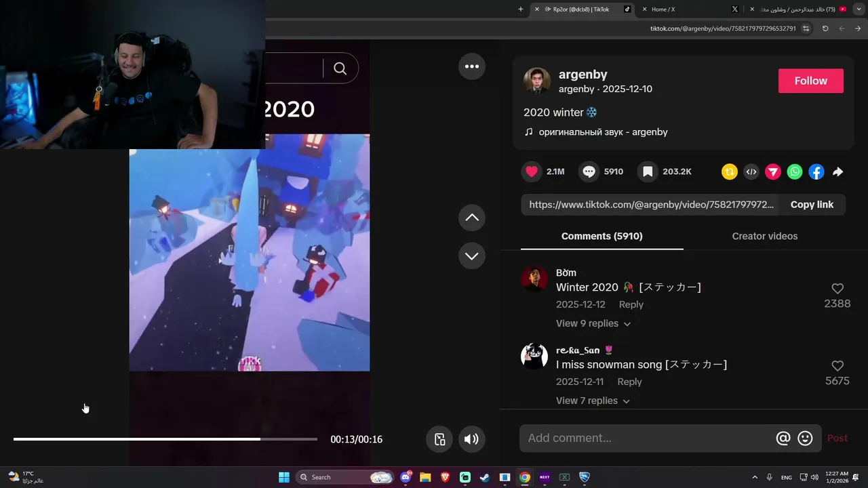Viewport: 868px width, 488px height.
Task: Click argenby username heading
Action: pyautogui.click(x=583, y=75)
